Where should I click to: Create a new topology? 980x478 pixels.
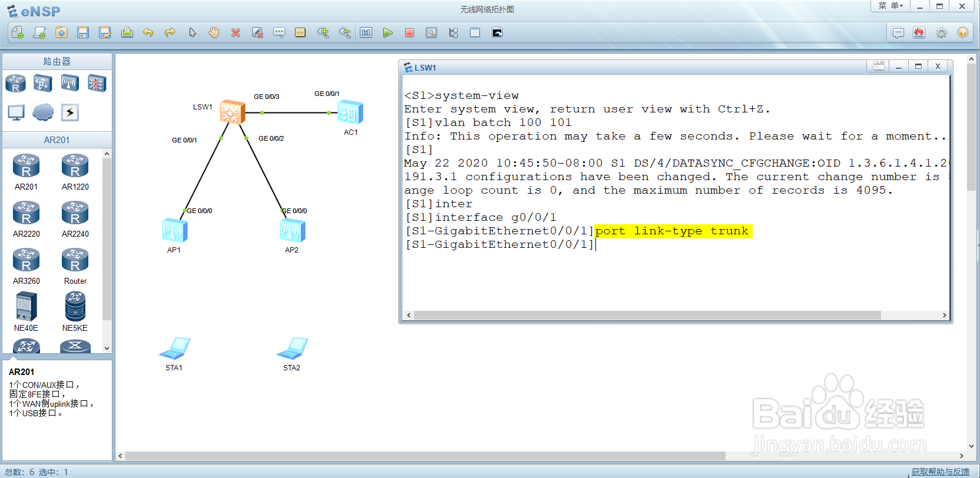[18, 32]
